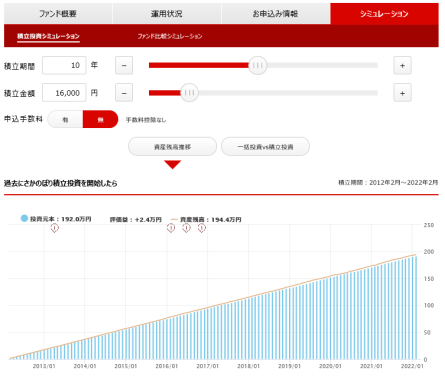Toggle 資産残高 line legend

point(206,220)
